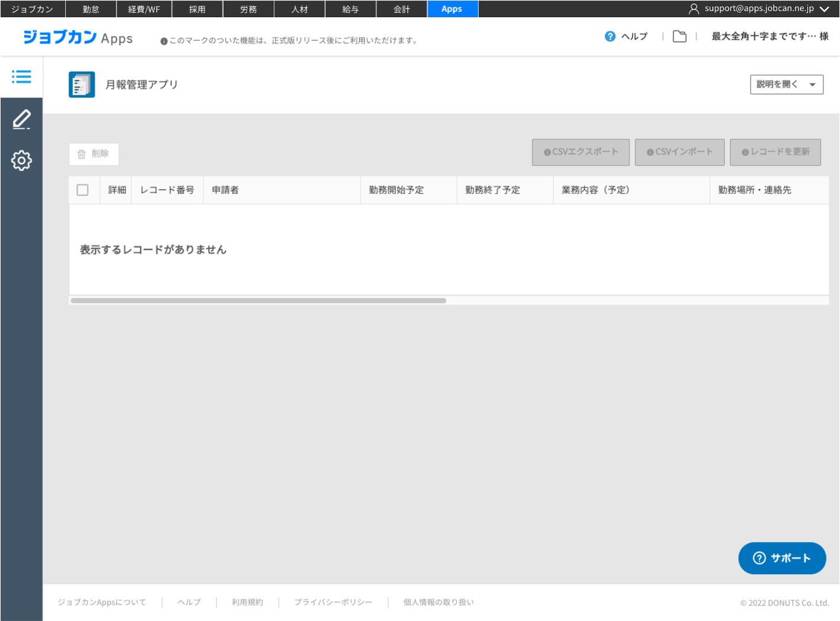
Task: Click the レコードを更新 button
Action: coord(775,152)
